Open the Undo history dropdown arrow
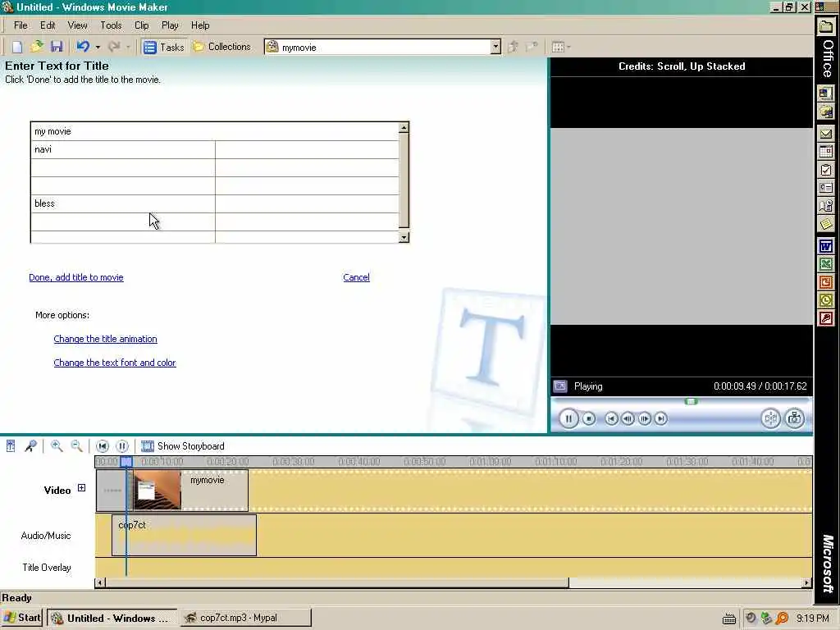The image size is (840, 630). tap(98, 47)
